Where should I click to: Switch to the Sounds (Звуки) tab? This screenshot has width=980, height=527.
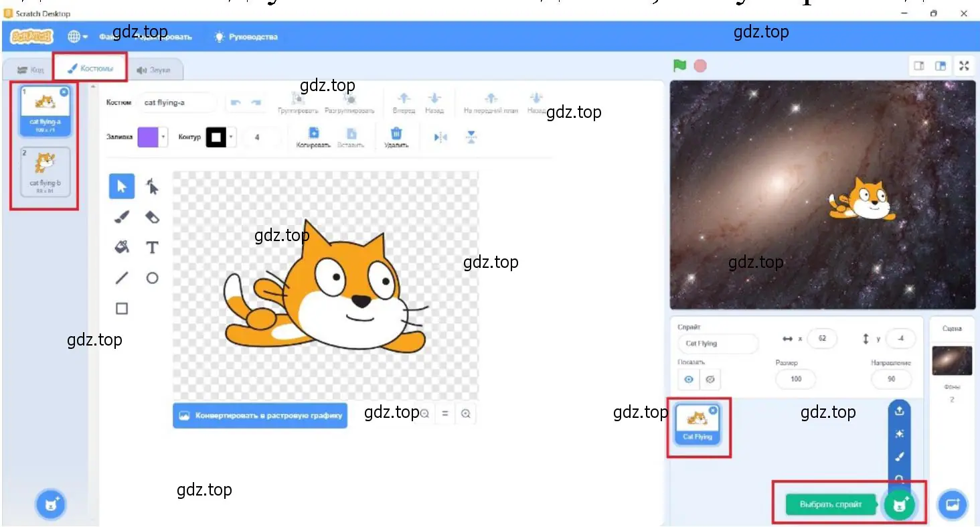click(153, 70)
